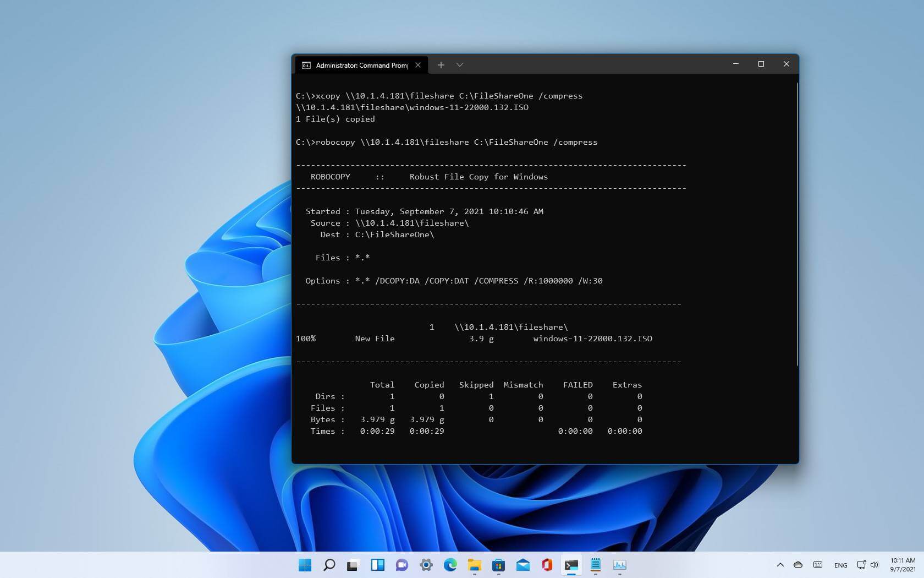
Task: Launch Microsoft Edge browser
Action: click(x=451, y=565)
